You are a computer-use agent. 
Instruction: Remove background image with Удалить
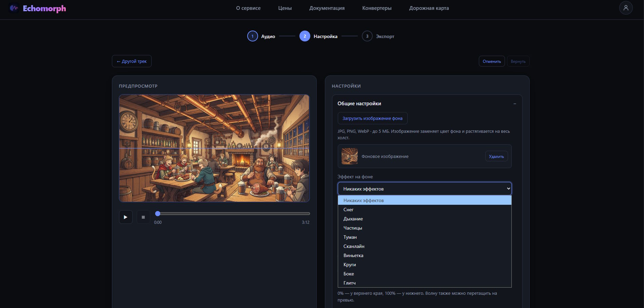tap(496, 156)
